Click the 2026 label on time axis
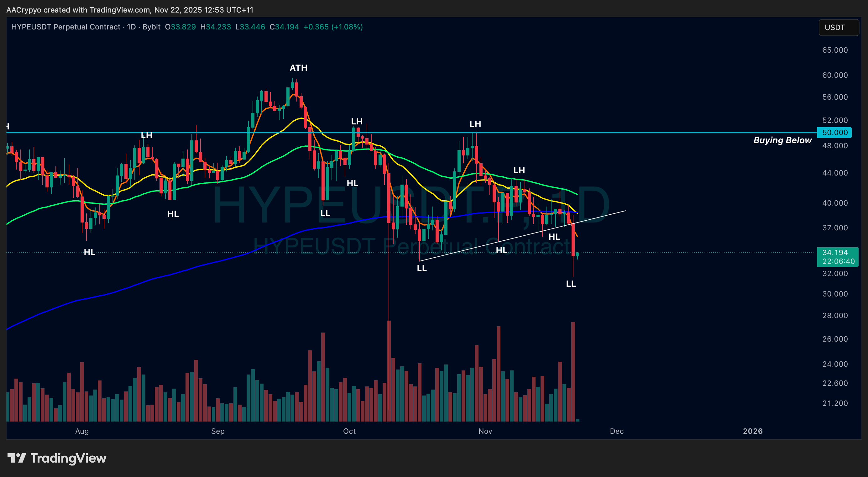The width and height of the screenshot is (868, 477). click(x=752, y=431)
